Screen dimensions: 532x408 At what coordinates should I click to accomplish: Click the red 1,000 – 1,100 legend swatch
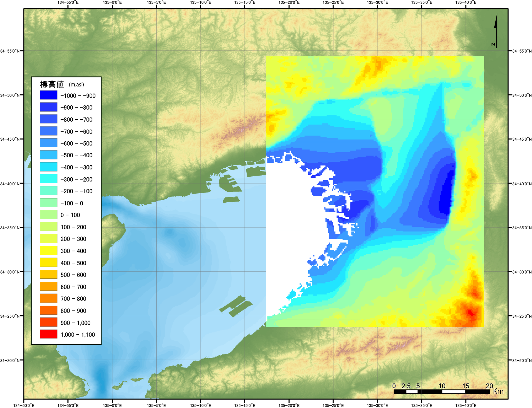point(48,334)
